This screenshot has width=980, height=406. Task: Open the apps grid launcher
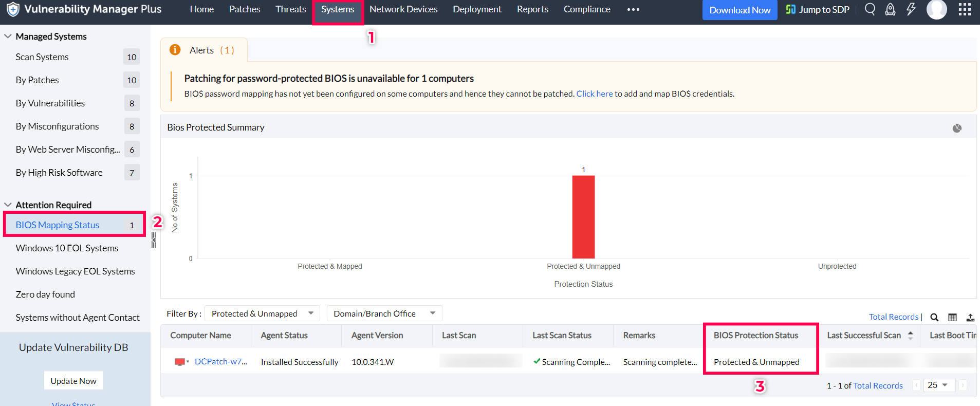965,9
